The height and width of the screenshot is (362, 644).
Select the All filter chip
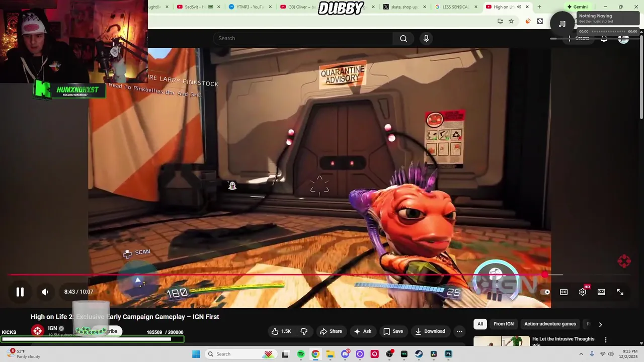pyautogui.click(x=480, y=324)
